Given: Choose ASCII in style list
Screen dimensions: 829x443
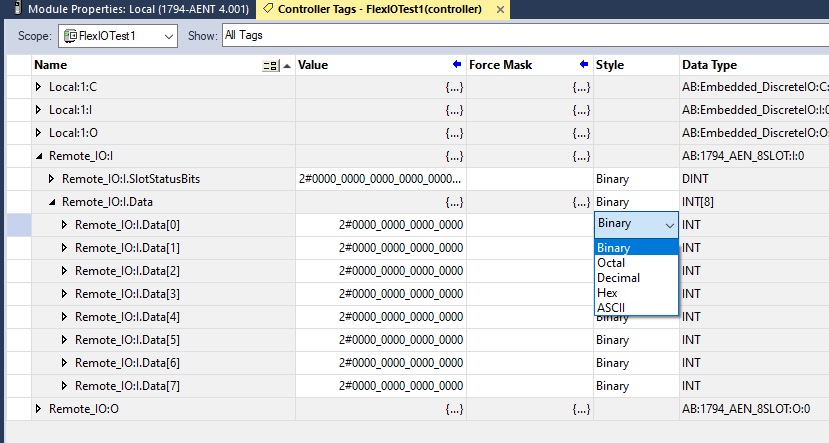Looking at the screenshot, I should [x=636, y=307].
